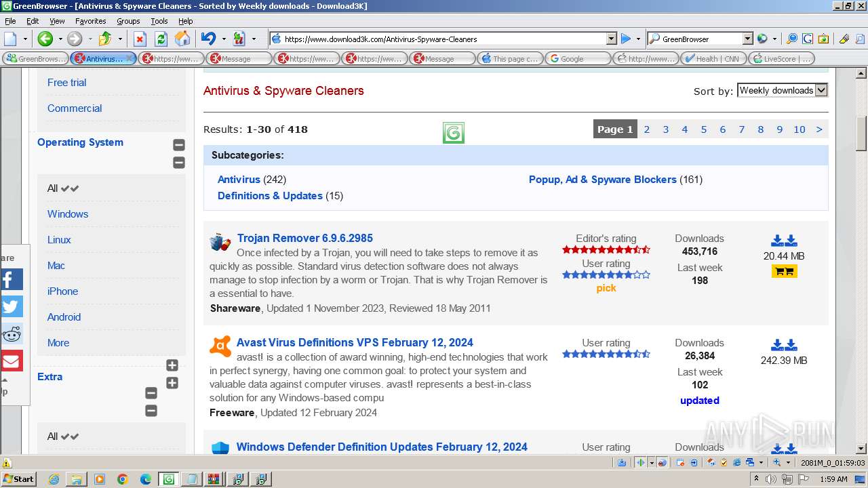Go to the Home page icon
This screenshot has height=488, width=868.
(182, 39)
